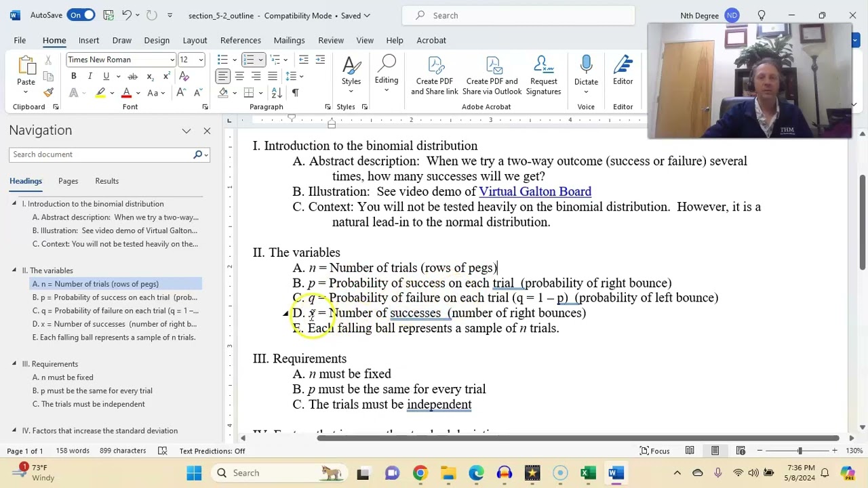Click Create PDF and Share via Outlook
Image resolution: width=868 pixels, height=488 pixels.
pos(492,75)
